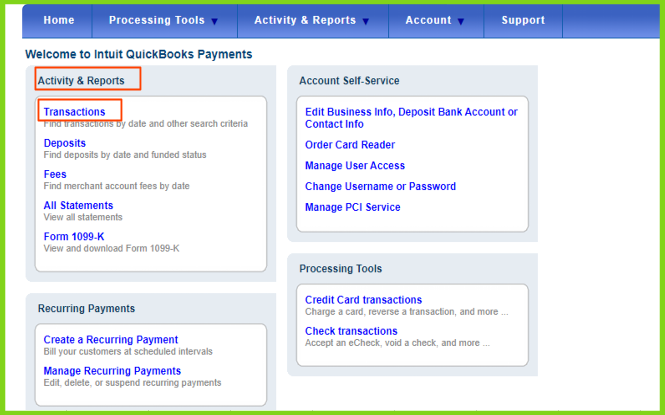Open the Account menu

[x=428, y=20]
